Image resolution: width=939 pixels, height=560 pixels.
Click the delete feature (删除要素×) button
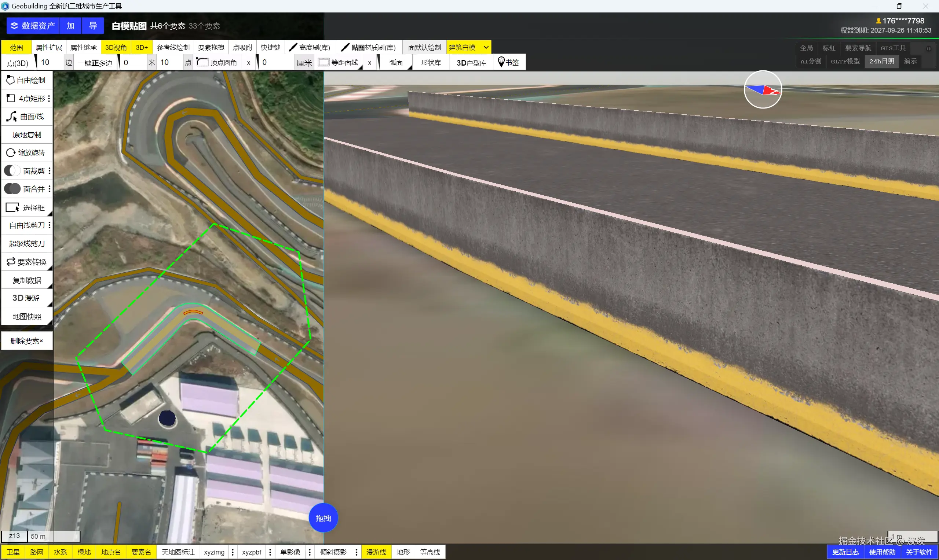coord(27,341)
